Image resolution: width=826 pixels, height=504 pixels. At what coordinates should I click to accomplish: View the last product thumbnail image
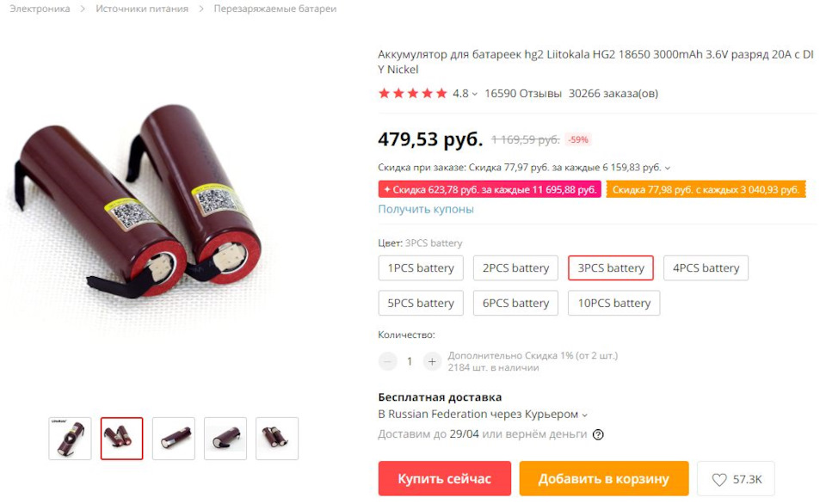pyautogui.click(x=277, y=438)
